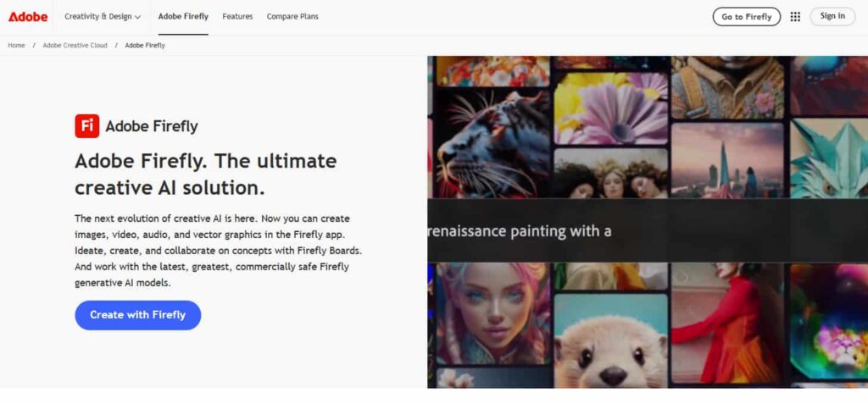Click Adobe Firefly breadcrumb text
The width and height of the screenshot is (868, 404).
point(145,46)
